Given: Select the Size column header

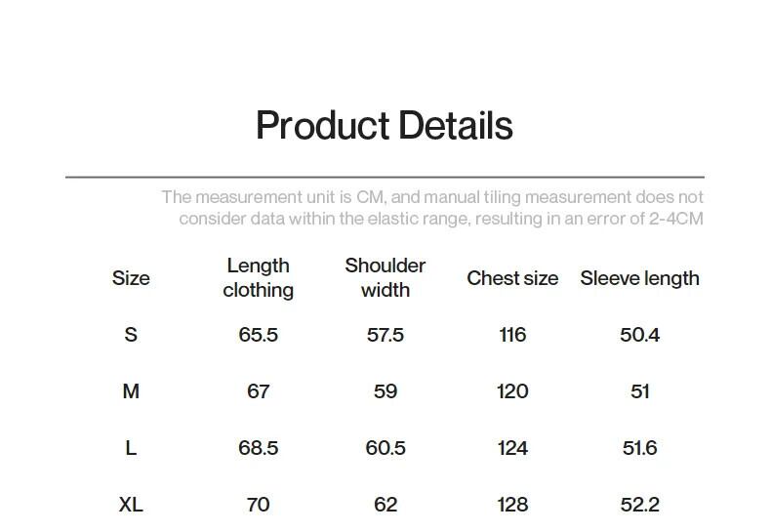Looking at the screenshot, I should [x=131, y=278].
